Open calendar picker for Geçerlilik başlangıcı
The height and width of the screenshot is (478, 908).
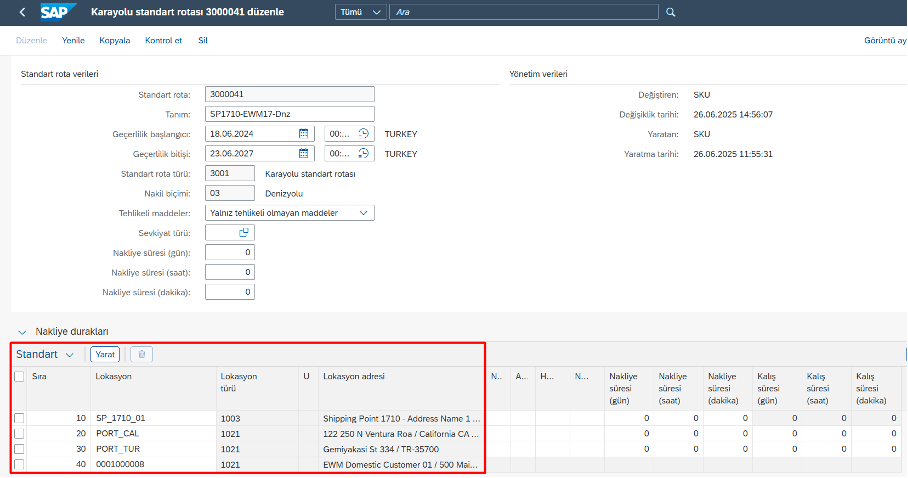tap(304, 133)
